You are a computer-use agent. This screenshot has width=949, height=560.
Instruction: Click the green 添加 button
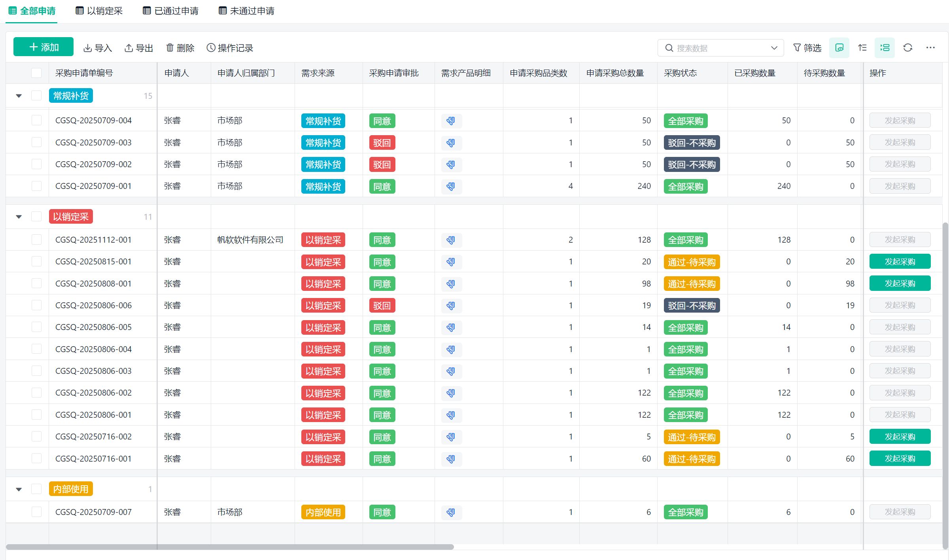click(43, 47)
